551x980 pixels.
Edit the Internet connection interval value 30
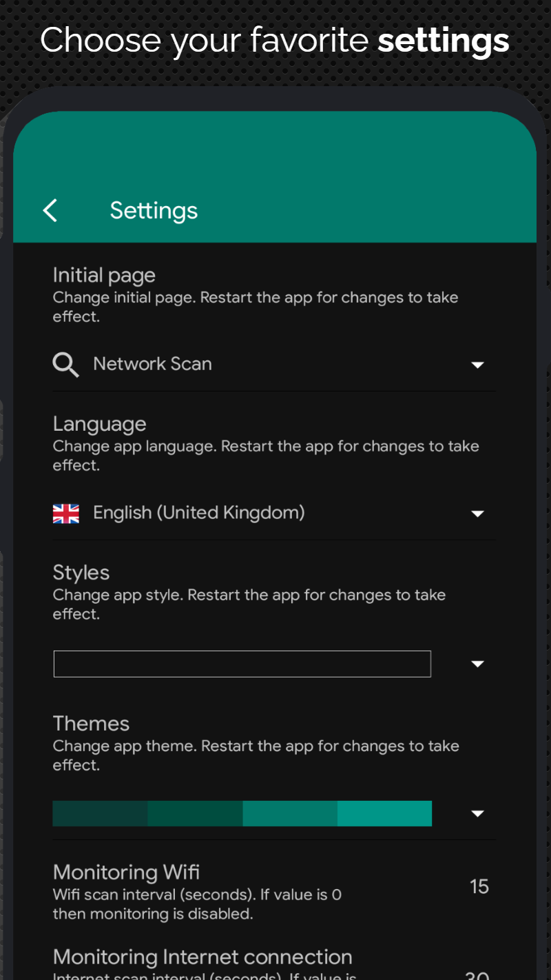coord(477,973)
